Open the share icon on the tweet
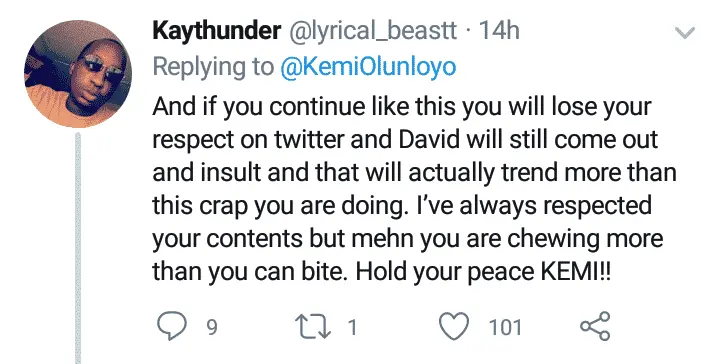The image size is (720, 364). point(595,326)
